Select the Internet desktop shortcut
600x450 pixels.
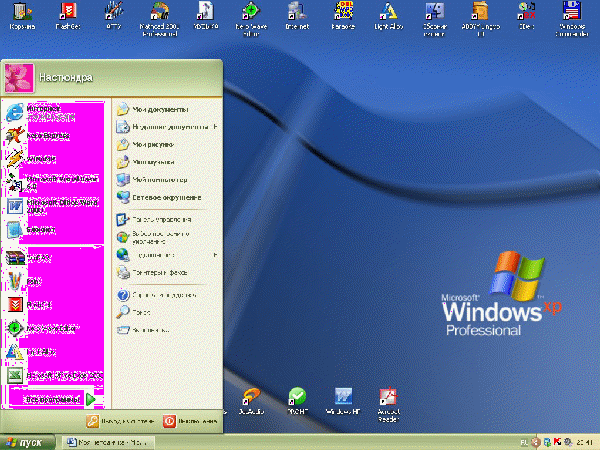pos(297,16)
